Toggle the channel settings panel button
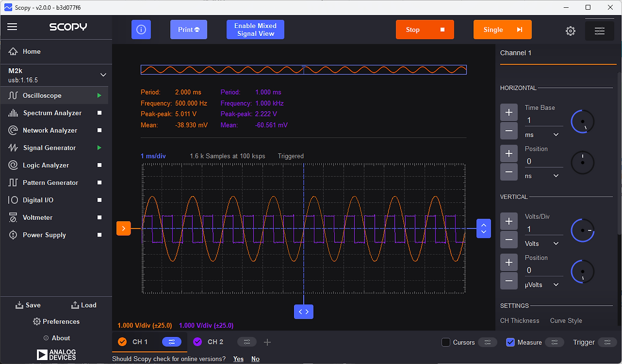The image size is (622, 364). (x=600, y=31)
